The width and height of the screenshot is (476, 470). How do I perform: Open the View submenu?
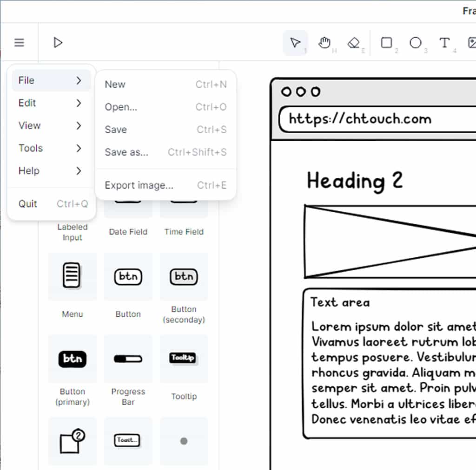[x=51, y=125]
